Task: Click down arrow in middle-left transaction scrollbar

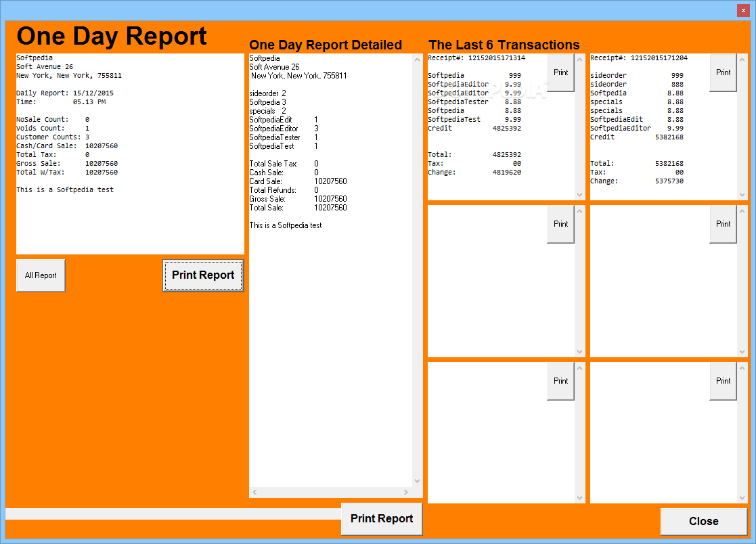Action: click(579, 352)
